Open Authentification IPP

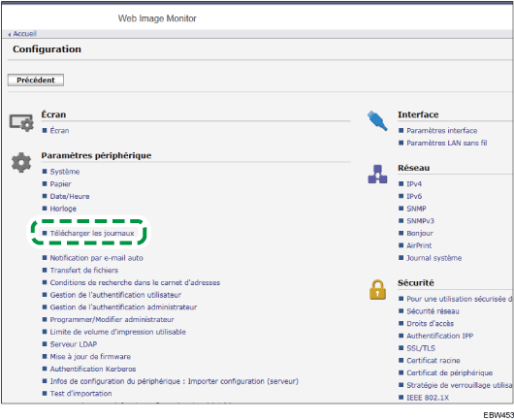440,336
